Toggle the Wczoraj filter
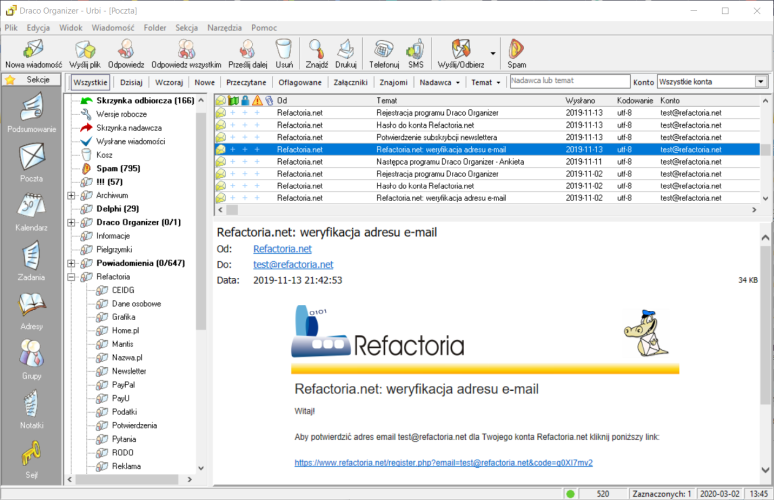Image resolution: width=774 pixels, height=500 pixels. coord(169,82)
